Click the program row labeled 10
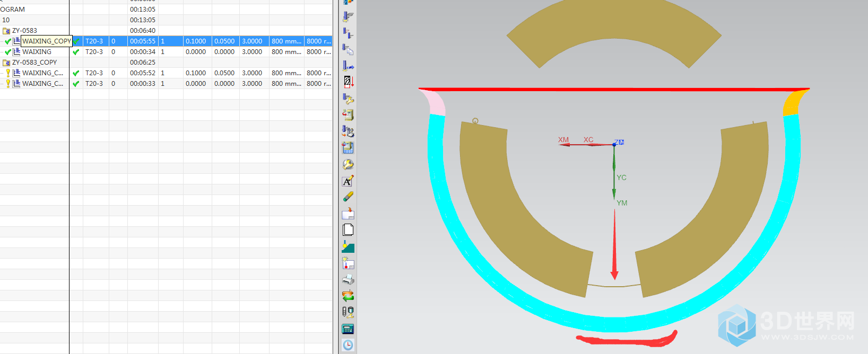868x354 pixels. pyautogui.click(x=6, y=20)
